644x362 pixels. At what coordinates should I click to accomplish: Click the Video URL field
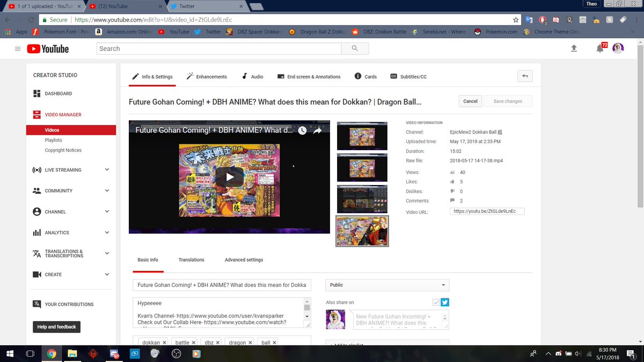pyautogui.click(x=487, y=211)
